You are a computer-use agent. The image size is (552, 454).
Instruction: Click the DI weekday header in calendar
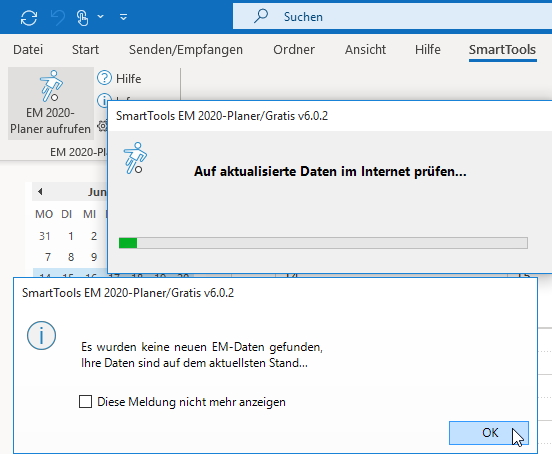[x=67, y=214]
